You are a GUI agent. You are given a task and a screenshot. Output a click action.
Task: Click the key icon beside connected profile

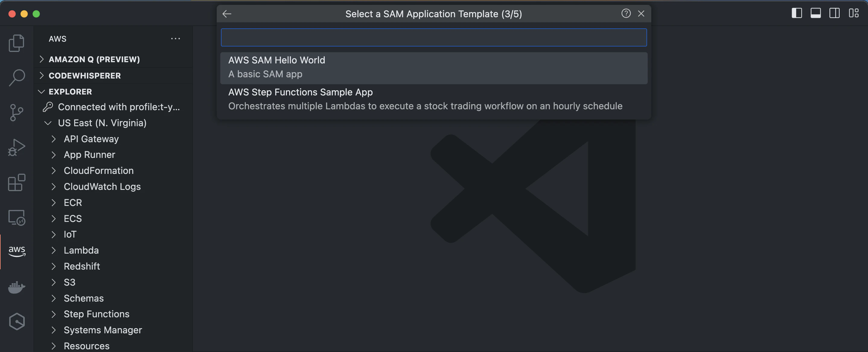click(48, 107)
